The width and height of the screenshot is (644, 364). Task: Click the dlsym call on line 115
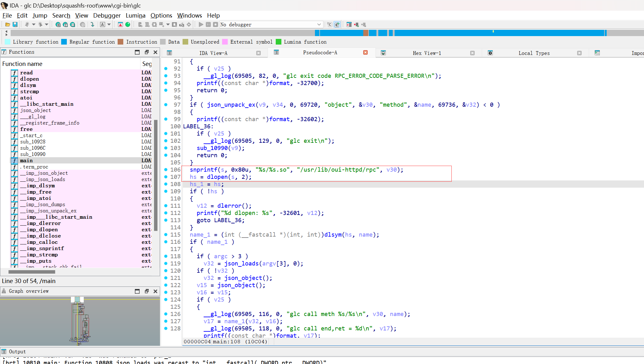pyautogui.click(x=333, y=235)
